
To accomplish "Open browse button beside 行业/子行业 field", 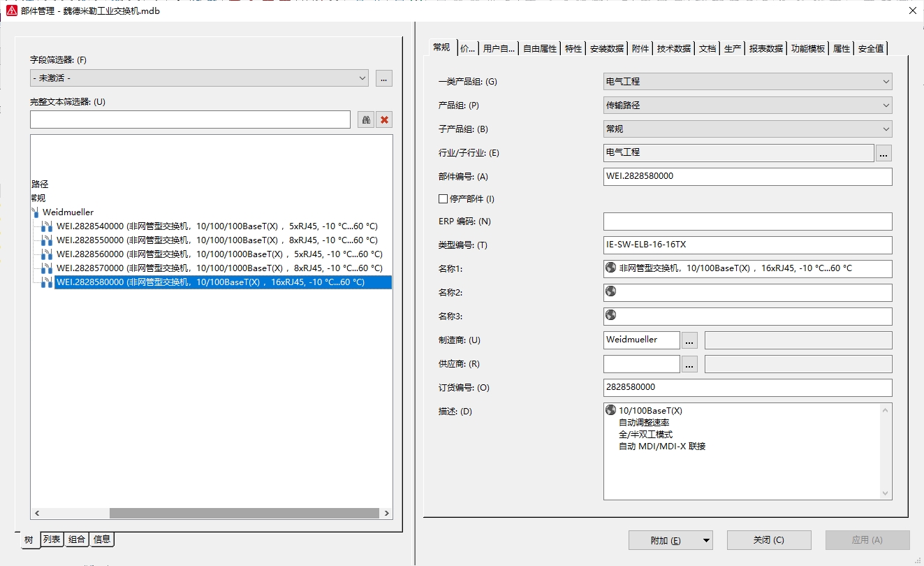I will click(883, 153).
